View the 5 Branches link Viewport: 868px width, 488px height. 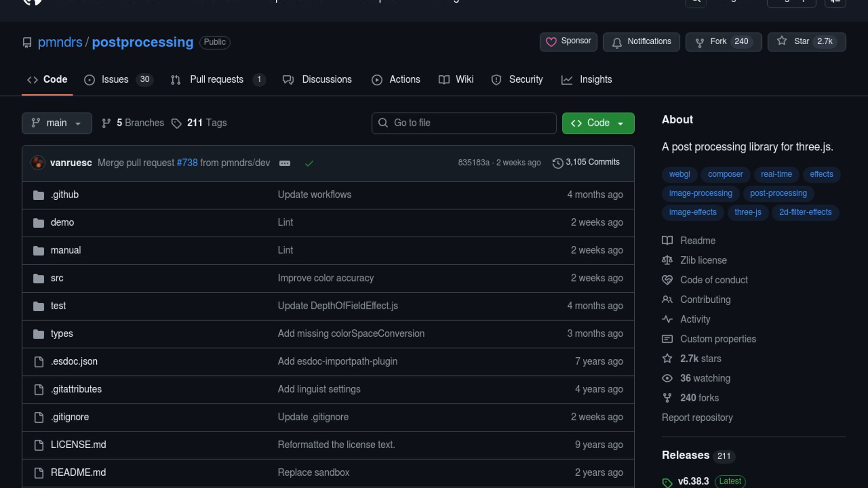[133, 123]
